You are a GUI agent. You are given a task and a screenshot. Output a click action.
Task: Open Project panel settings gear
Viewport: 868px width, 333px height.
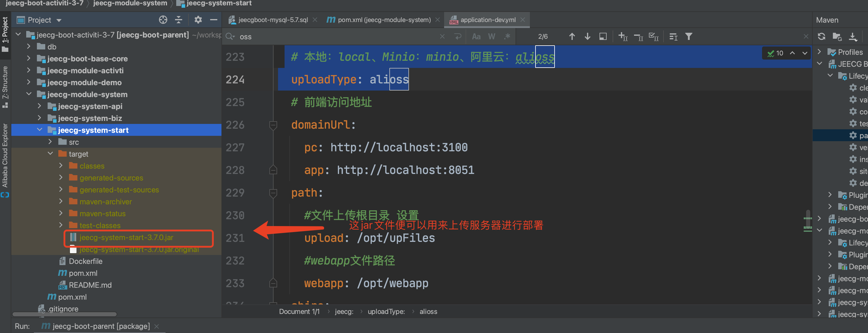[198, 20]
